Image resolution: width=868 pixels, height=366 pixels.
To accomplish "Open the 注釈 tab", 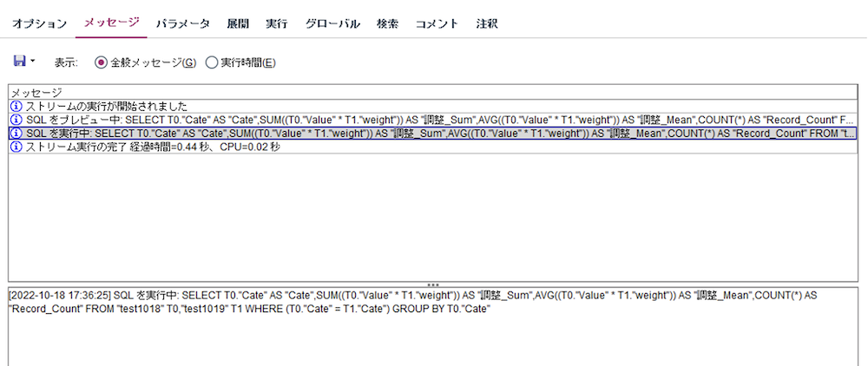I will click(487, 23).
